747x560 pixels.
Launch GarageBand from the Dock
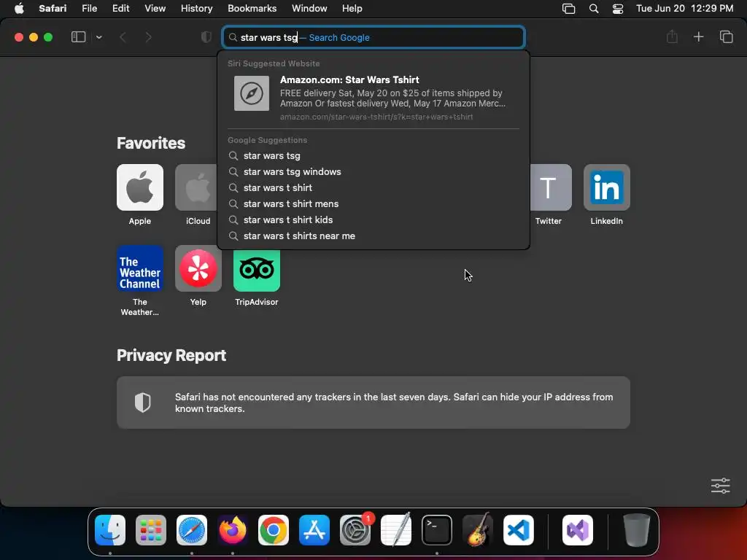point(478,530)
